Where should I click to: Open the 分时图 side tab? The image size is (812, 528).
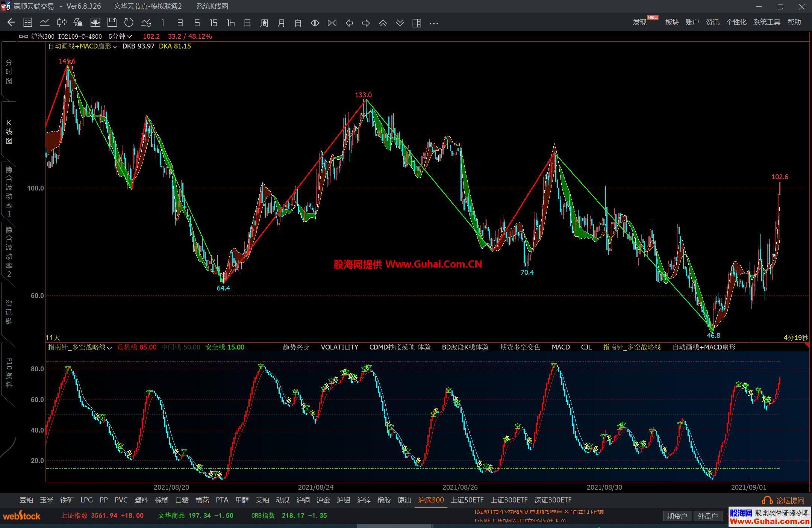9,71
